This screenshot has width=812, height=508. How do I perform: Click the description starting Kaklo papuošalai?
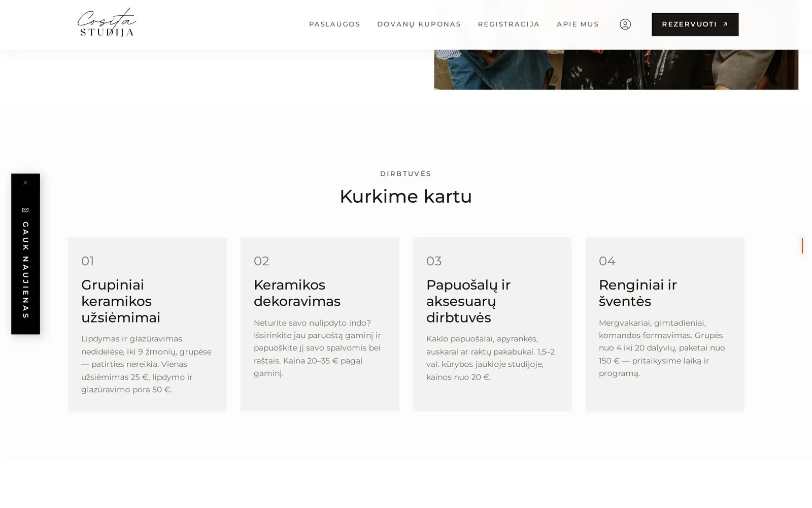point(490,358)
